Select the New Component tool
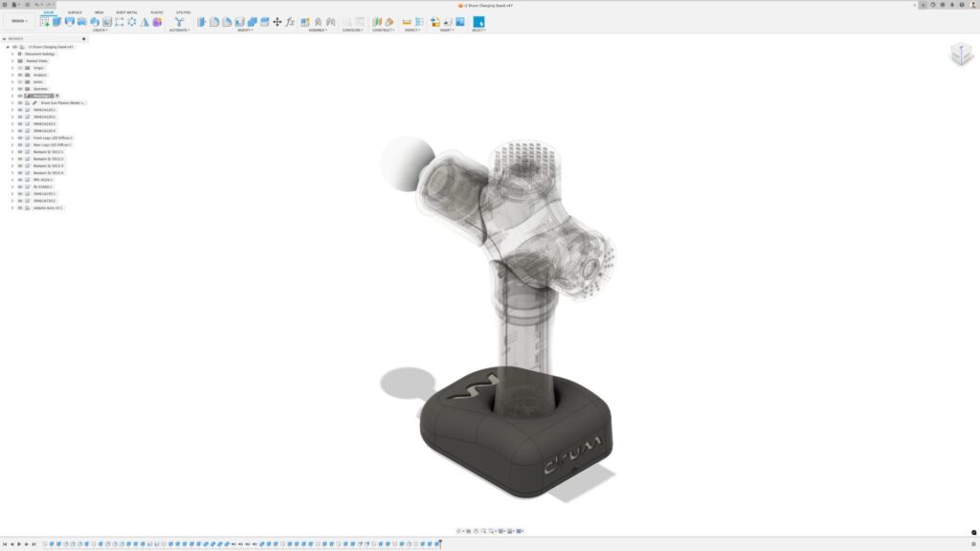980x551 pixels. 305,22
